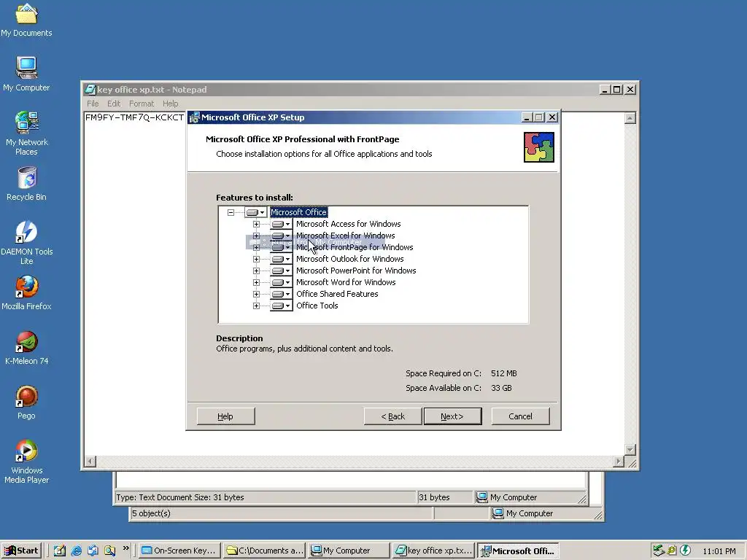This screenshot has height=560, width=747.
Task: Open Notepad Help menu
Action: [x=170, y=104]
